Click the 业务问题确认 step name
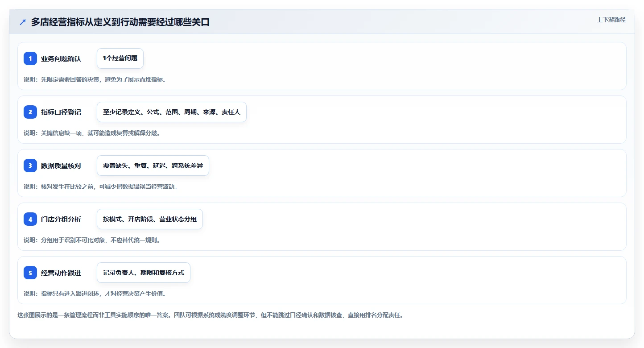Screen dimensions: 644x348 [x=61, y=58]
